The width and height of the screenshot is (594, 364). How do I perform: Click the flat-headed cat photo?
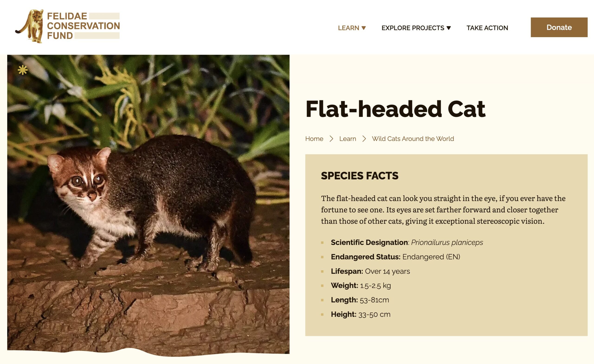click(148, 205)
